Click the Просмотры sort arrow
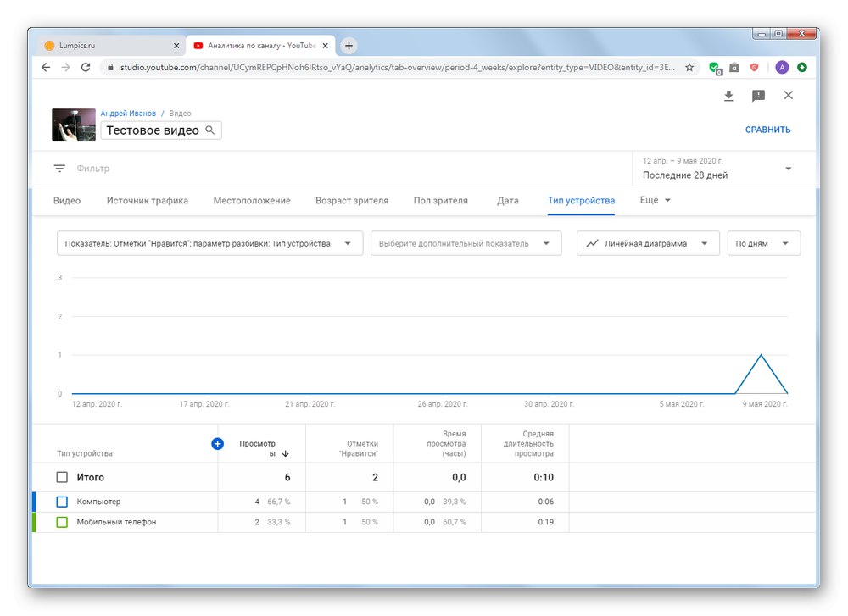The image size is (848, 616). 286,453
